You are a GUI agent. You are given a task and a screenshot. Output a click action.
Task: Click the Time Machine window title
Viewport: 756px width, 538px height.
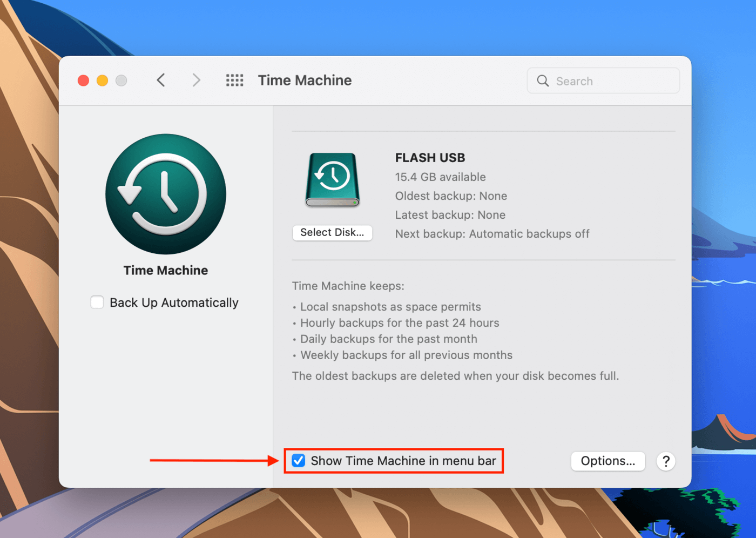(305, 80)
